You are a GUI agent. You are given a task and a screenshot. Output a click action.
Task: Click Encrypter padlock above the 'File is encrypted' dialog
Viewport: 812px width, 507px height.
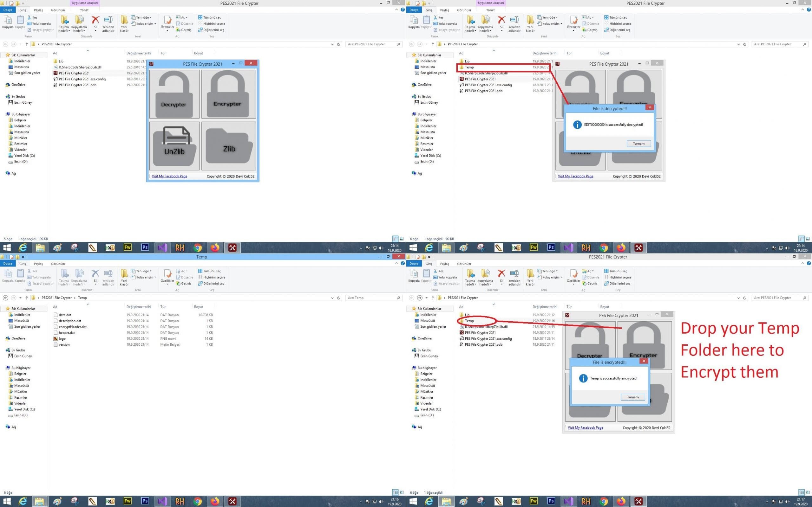click(645, 339)
